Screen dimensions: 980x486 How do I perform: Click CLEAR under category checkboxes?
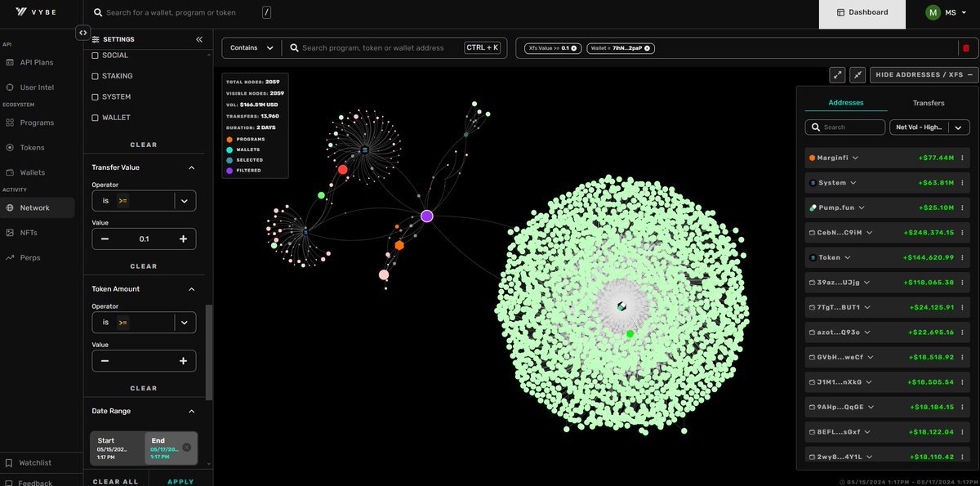144,145
